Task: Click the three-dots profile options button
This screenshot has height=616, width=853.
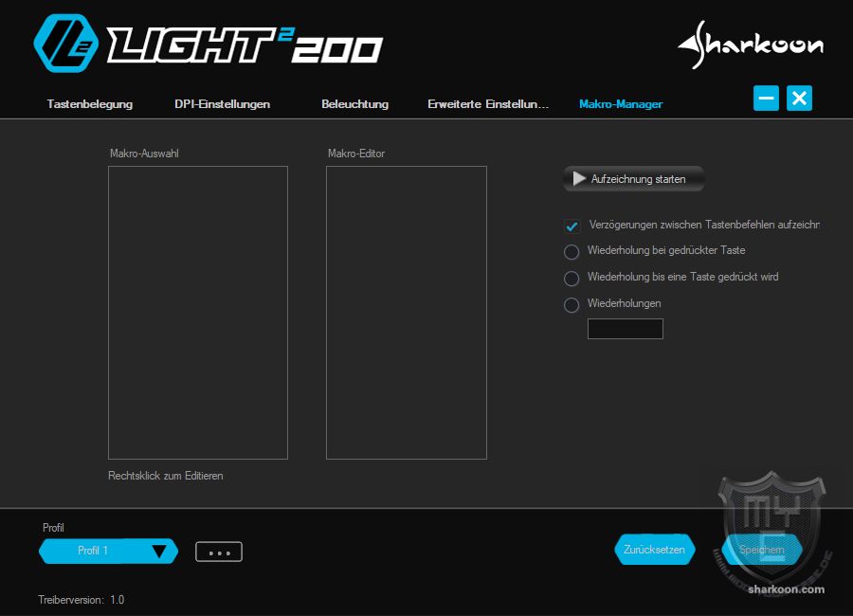Action: tap(219, 552)
